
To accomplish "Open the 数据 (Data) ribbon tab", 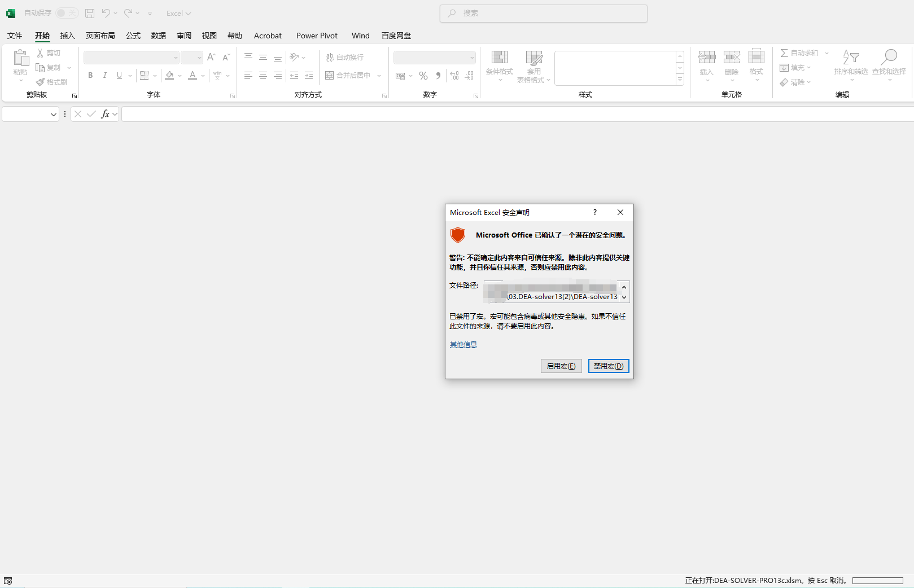I will point(159,36).
